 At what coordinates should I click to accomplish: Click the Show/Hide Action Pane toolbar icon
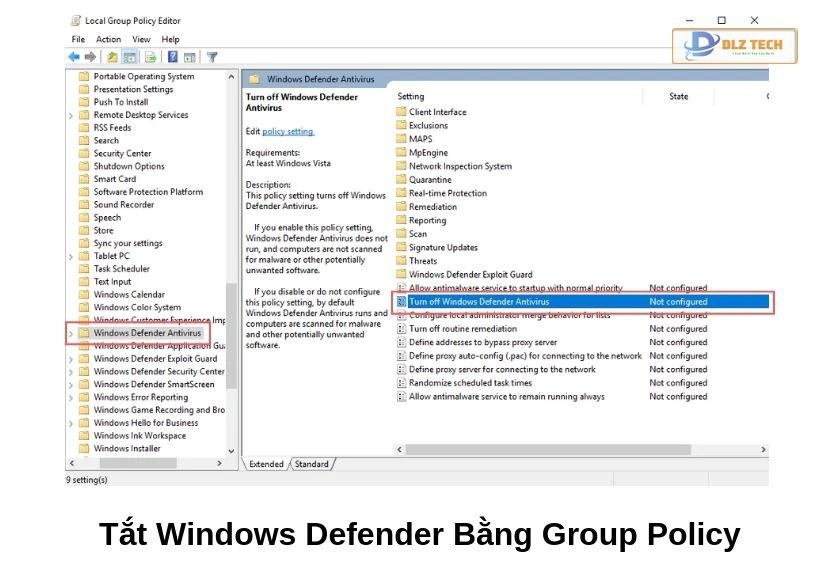click(191, 57)
